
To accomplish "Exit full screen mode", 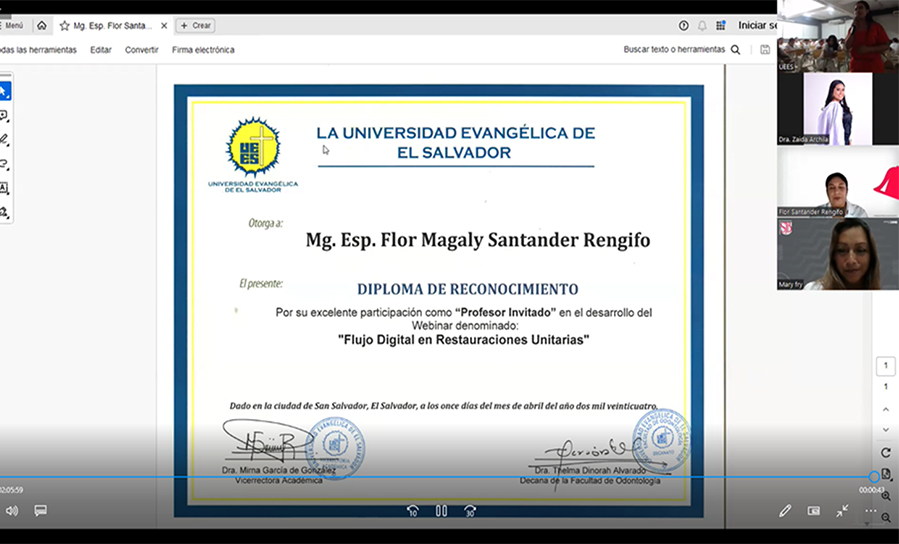I will tap(842, 510).
